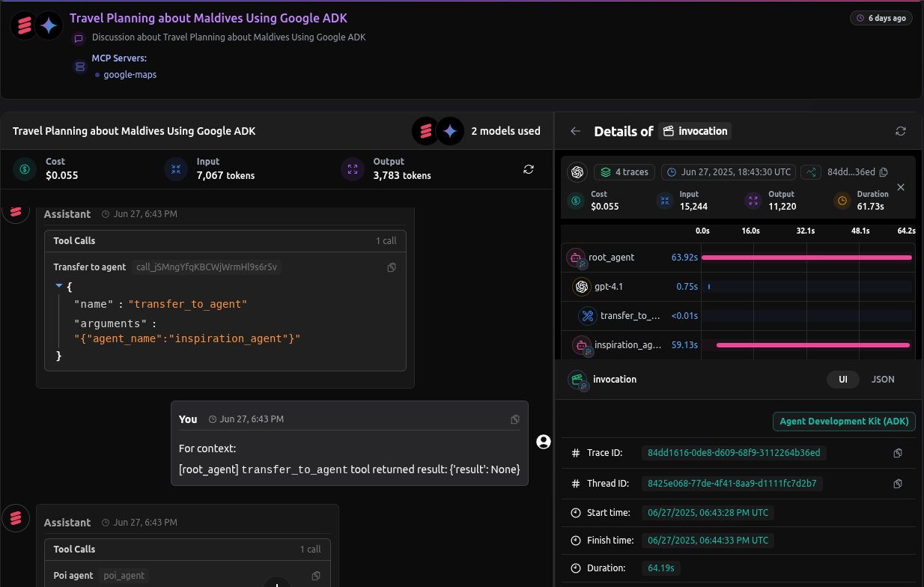This screenshot has width=924, height=587.
Task: Select the root_agent trace row
Action: coord(611,258)
